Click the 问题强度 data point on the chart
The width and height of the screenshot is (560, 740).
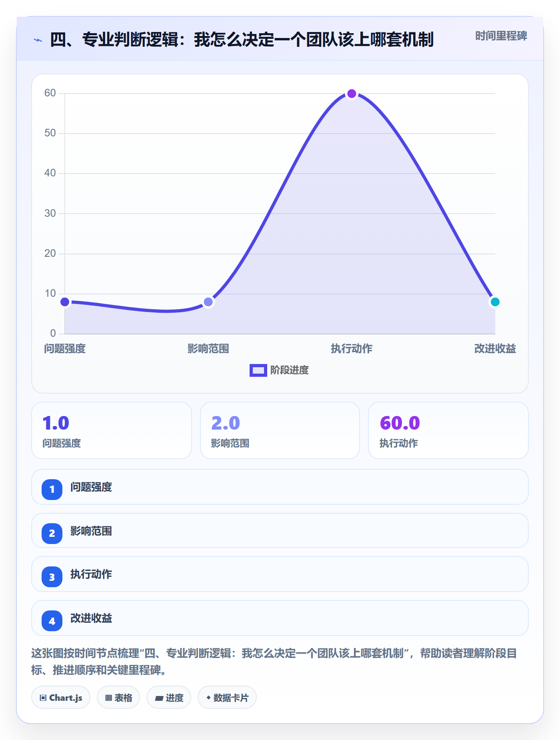(x=65, y=302)
